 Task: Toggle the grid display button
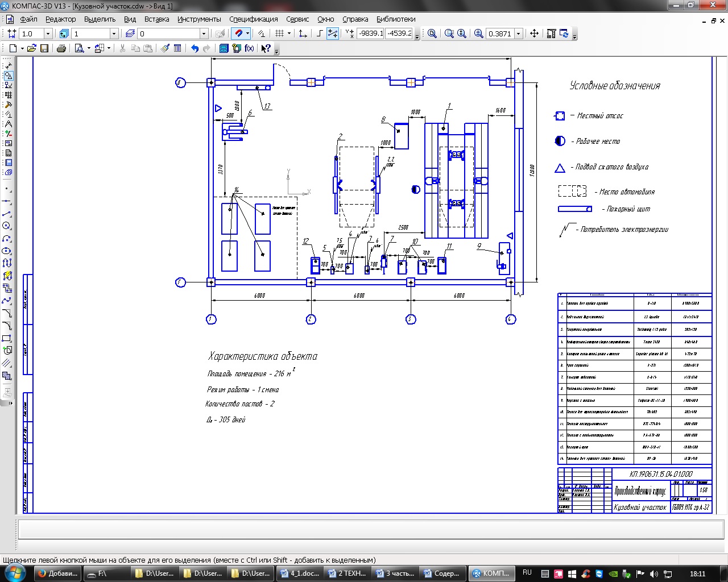point(279,34)
